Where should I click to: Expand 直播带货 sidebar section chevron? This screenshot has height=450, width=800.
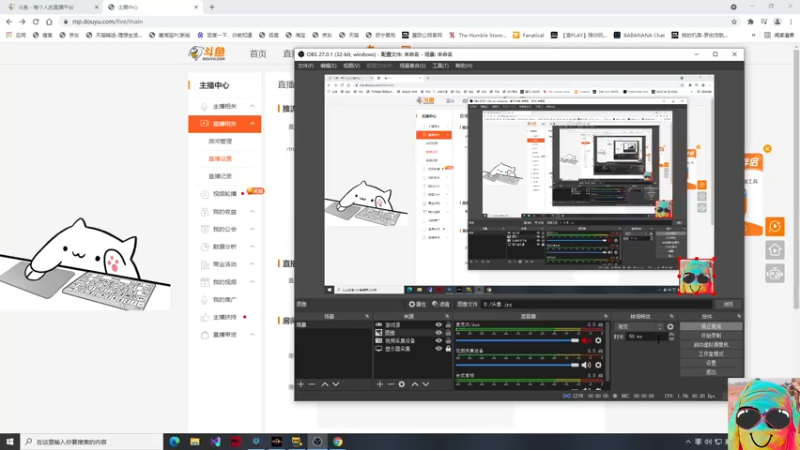click(252, 335)
